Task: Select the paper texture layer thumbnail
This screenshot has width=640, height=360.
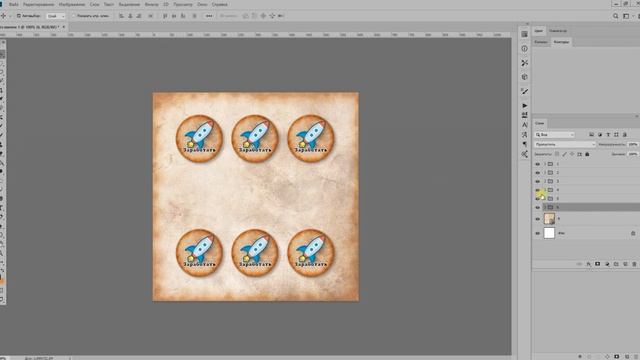Action: [549, 219]
